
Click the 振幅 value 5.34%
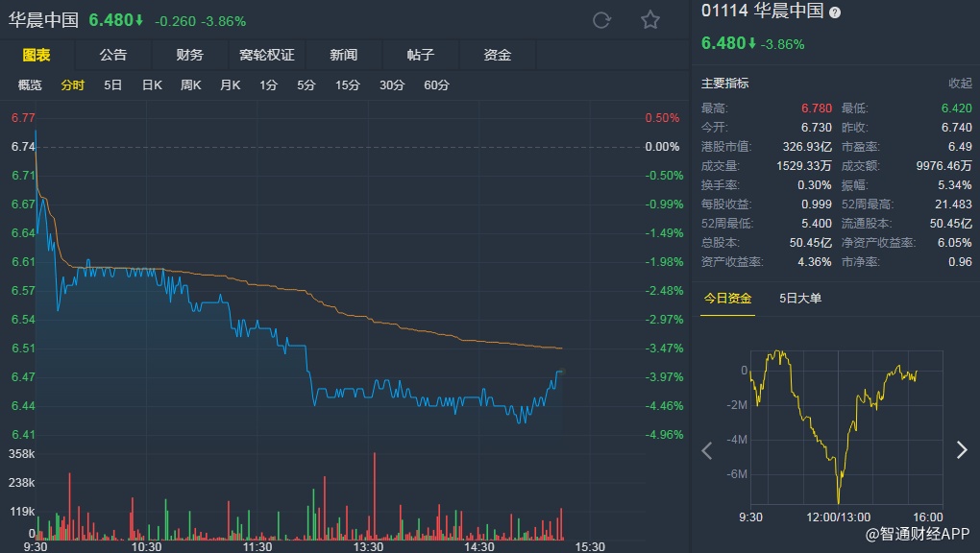click(x=954, y=185)
